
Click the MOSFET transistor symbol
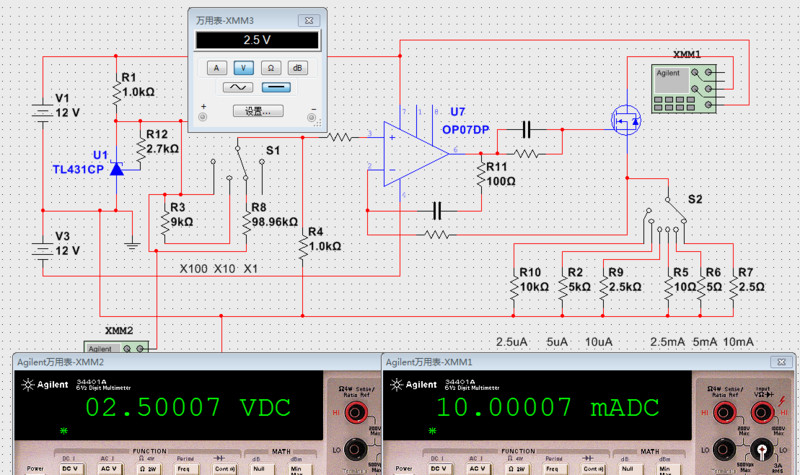pyautogui.click(x=626, y=122)
